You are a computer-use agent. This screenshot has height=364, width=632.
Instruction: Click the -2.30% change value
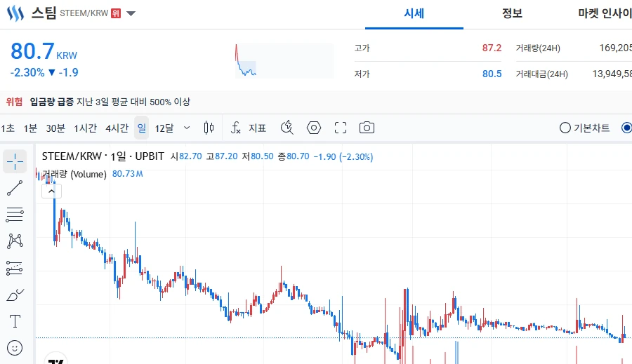(x=27, y=72)
